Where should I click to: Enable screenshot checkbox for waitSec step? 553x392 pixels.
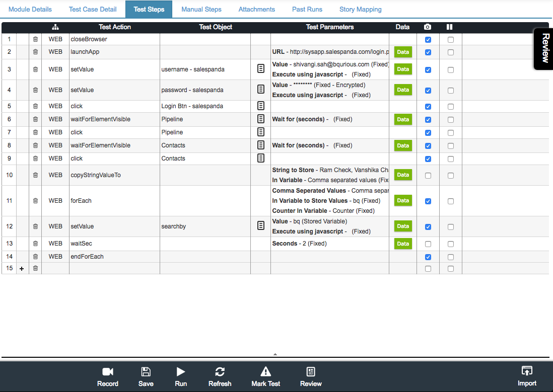pyautogui.click(x=428, y=244)
